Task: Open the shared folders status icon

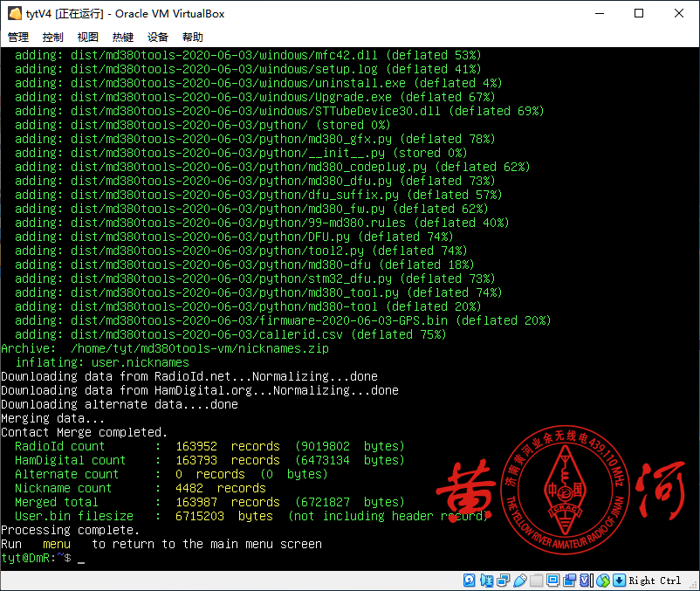Action: pos(534,580)
